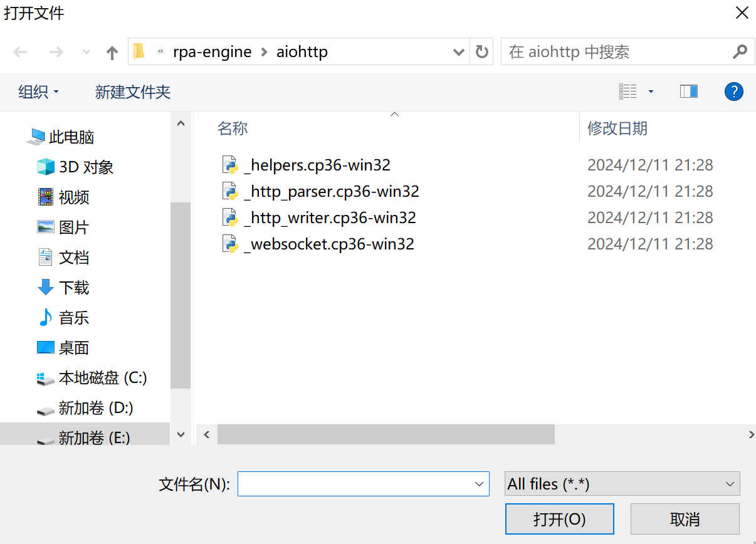The width and height of the screenshot is (756, 544).
Task: Select 下载 in the navigation pane
Action: point(73,288)
